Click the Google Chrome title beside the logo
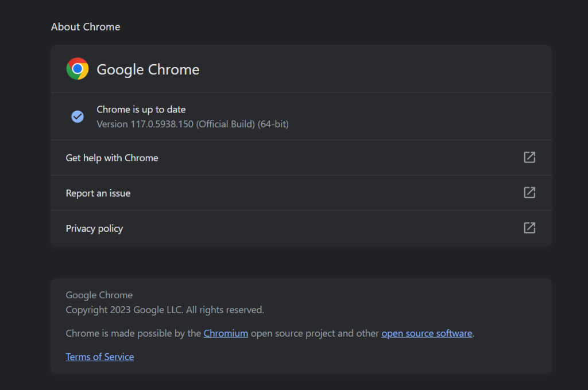 pos(148,69)
